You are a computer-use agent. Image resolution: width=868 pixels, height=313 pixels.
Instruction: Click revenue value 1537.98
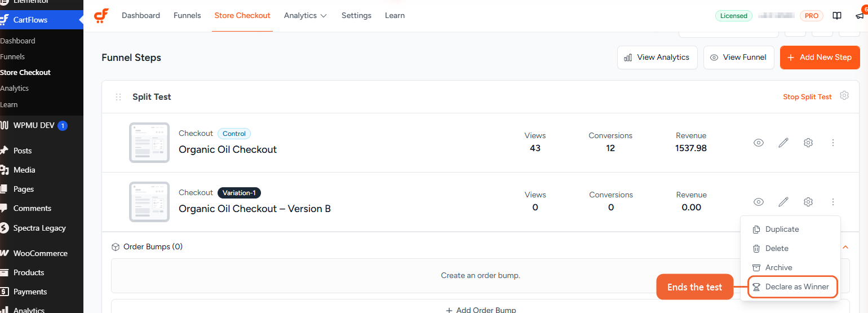click(x=691, y=148)
